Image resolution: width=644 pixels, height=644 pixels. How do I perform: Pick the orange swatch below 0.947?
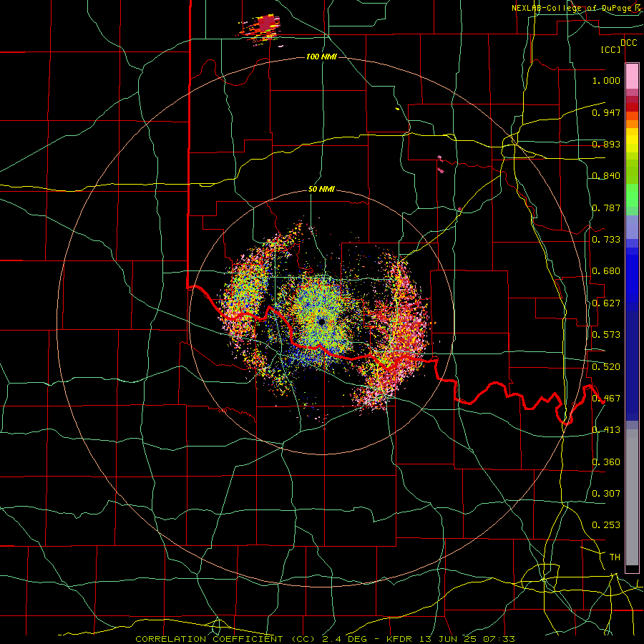(632, 124)
